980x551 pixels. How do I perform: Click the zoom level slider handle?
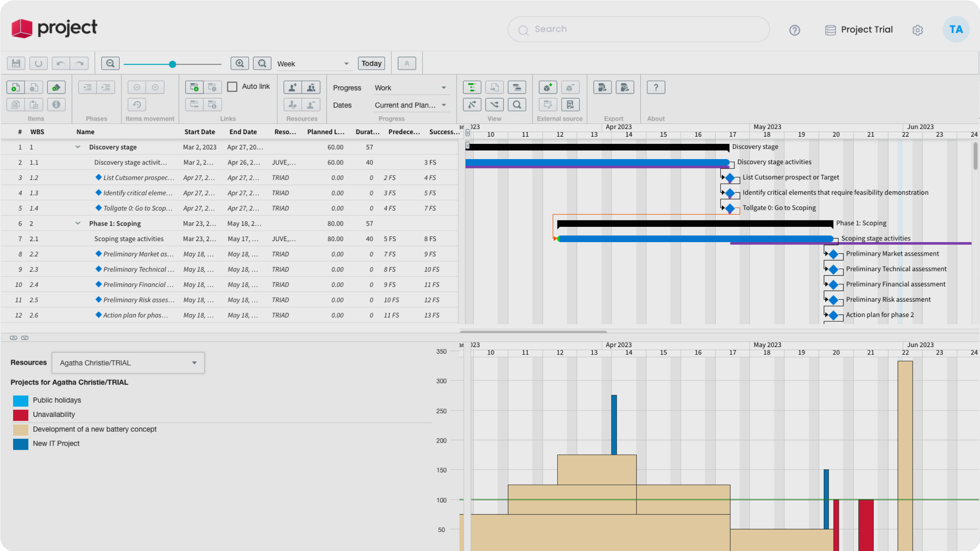pos(172,64)
